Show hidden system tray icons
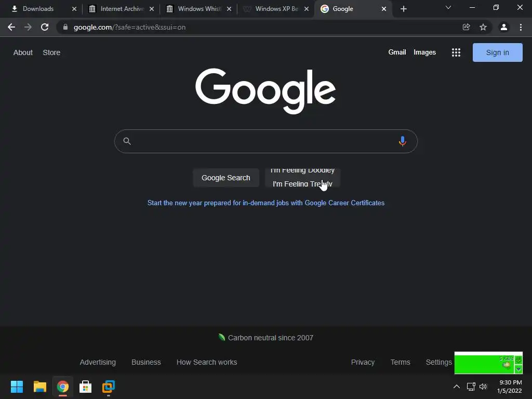The image size is (532, 399). click(457, 387)
